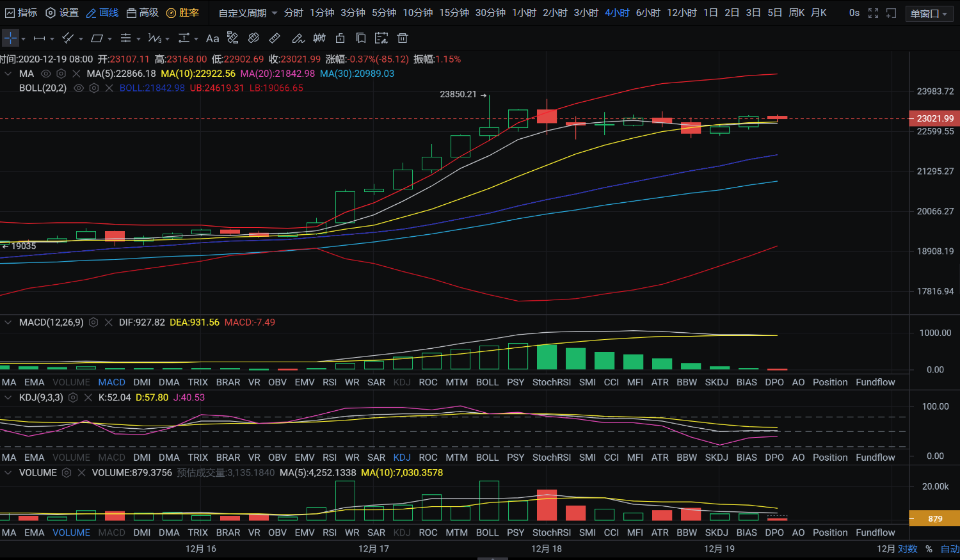The width and height of the screenshot is (960, 560).
Task: Open MACD indicator settings hexagon icon
Action: pyautogui.click(x=93, y=323)
